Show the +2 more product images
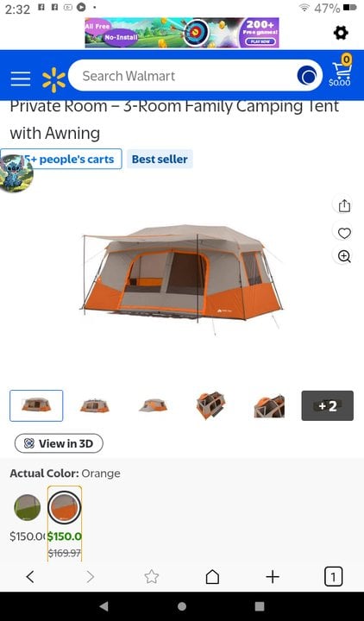Image resolution: width=364 pixels, height=621 pixels. pyautogui.click(x=328, y=406)
